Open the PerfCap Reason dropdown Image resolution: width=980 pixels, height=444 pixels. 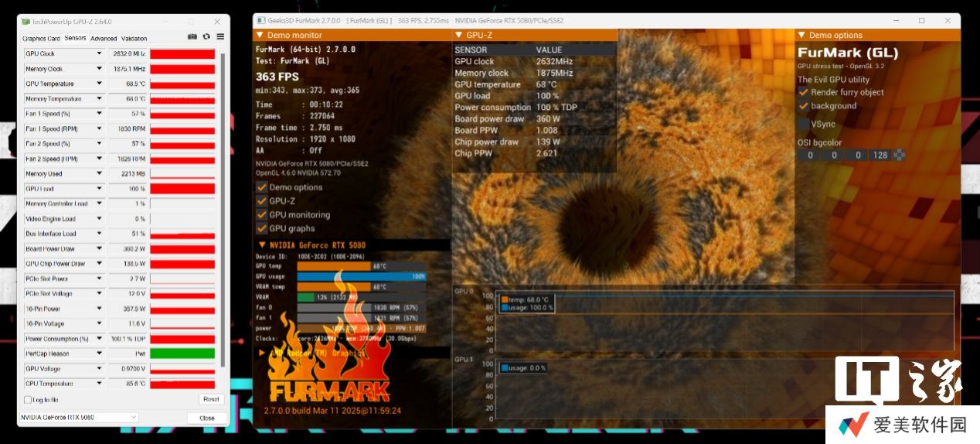(x=99, y=353)
